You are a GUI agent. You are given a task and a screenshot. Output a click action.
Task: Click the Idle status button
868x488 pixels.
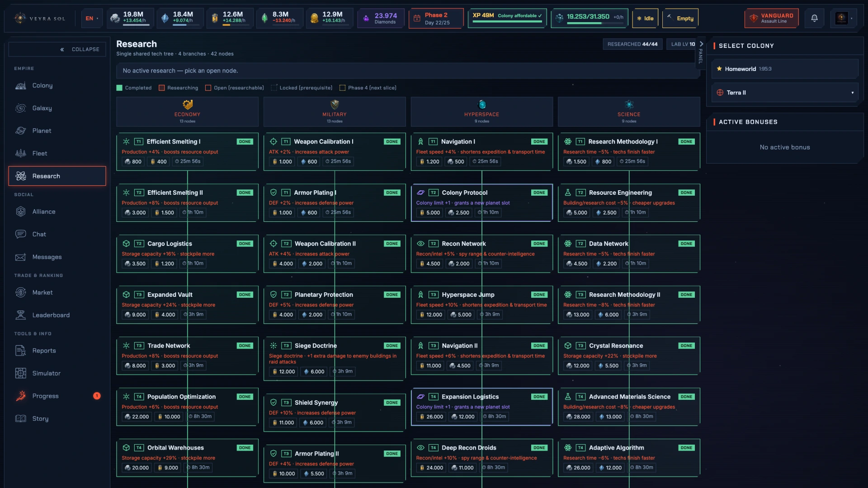point(645,19)
